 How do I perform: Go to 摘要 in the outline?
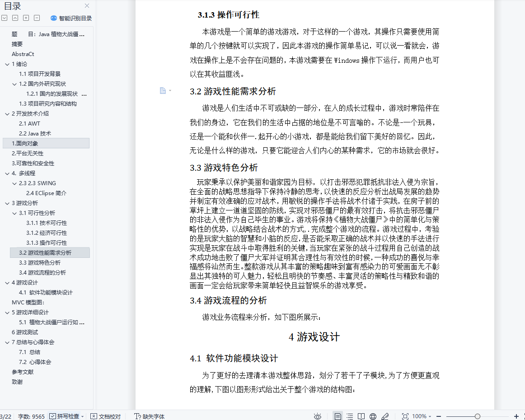pos(17,44)
